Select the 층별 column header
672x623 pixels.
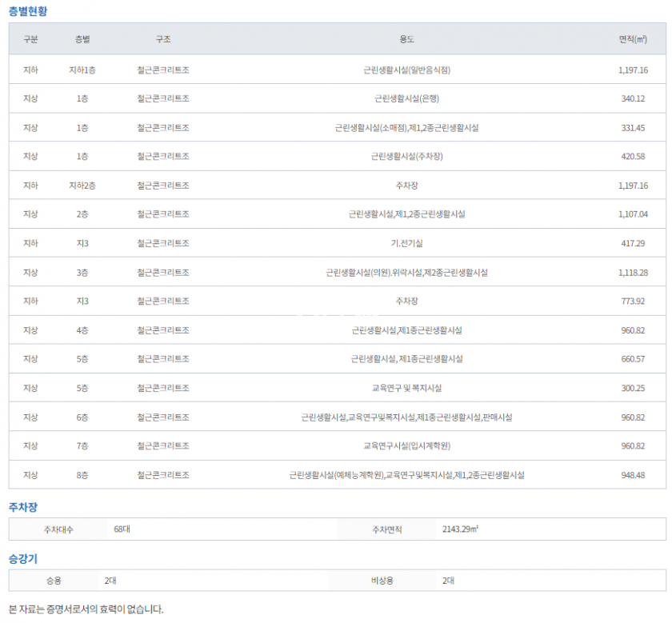point(82,39)
